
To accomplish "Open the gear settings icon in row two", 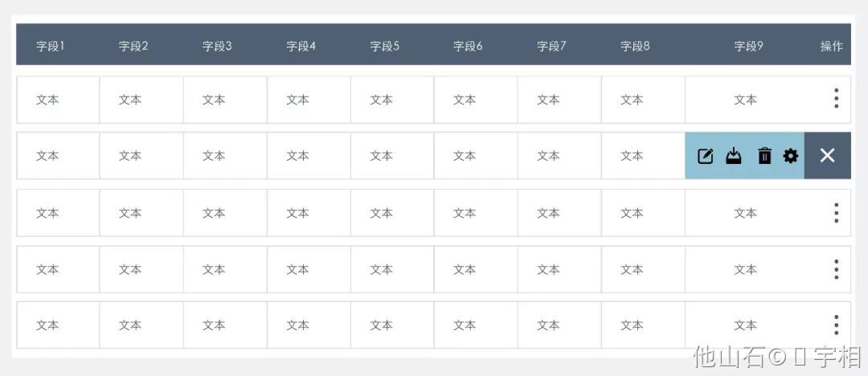I will (x=791, y=156).
